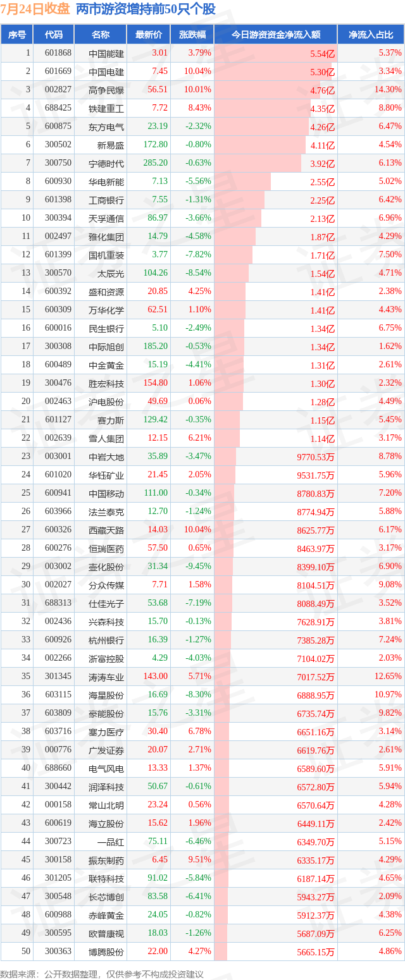Viewport: 405px width, 980px height.
Task: Click the price 185.20 of 中际旭创
Action: (156, 346)
